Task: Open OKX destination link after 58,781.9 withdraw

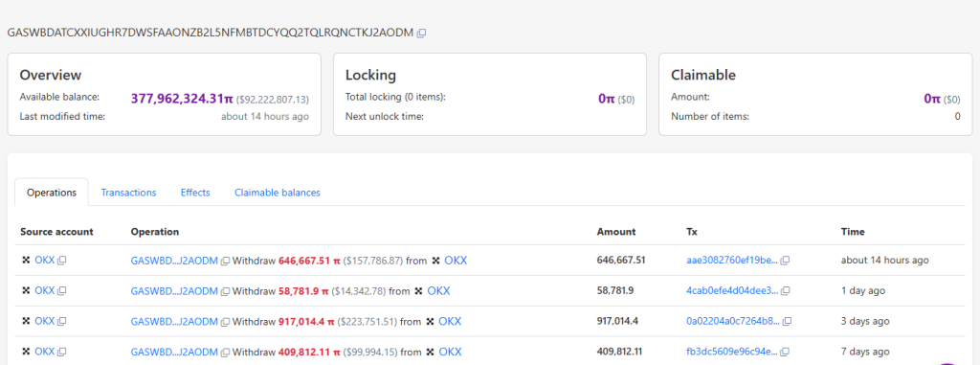Action: pyautogui.click(x=438, y=290)
